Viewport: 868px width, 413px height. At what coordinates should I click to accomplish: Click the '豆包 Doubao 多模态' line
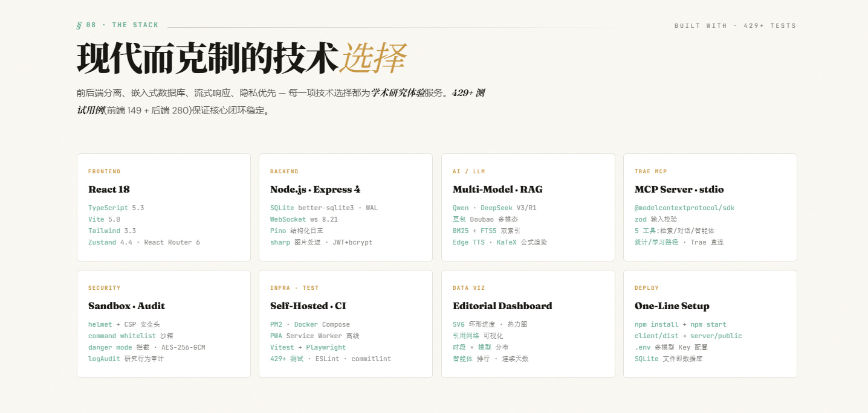pos(485,219)
